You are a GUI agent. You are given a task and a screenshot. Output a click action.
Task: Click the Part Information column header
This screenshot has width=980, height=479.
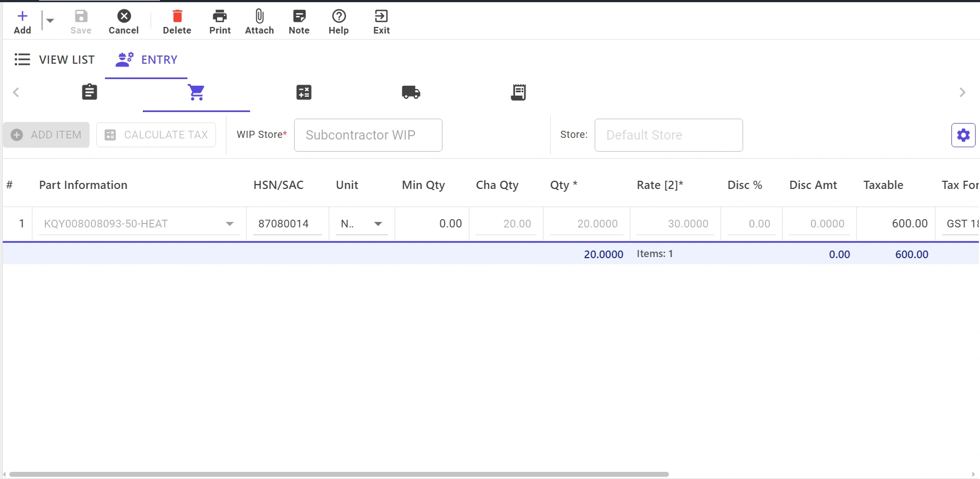pyautogui.click(x=83, y=185)
